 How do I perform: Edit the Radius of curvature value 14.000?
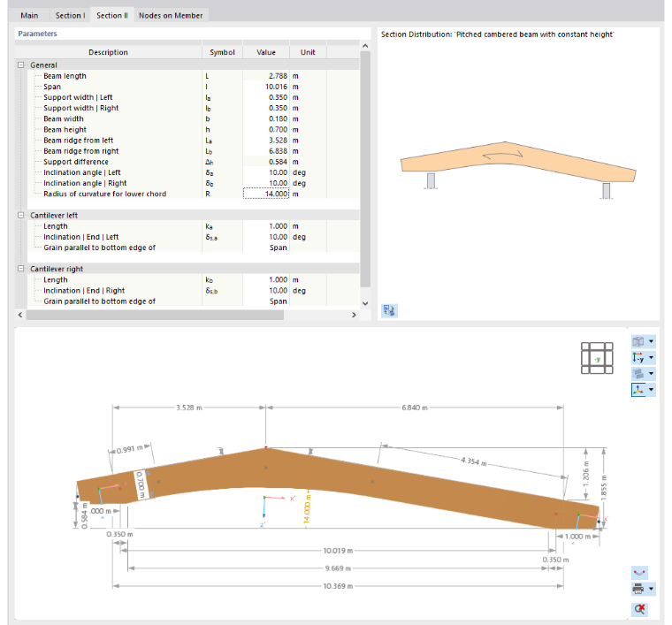pyautogui.click(x=266, y=194)
